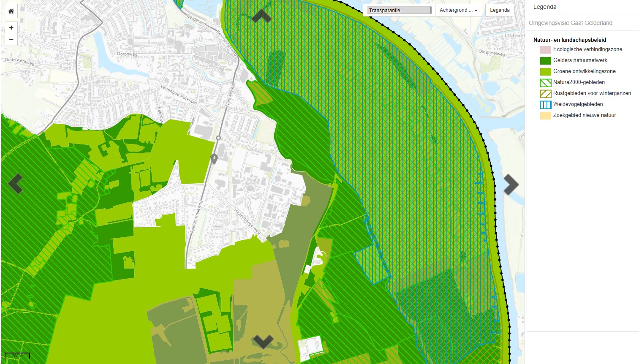
Task: Click the Weidevogelgebieden blue striped symbol
Action: [x=545, y=104]
